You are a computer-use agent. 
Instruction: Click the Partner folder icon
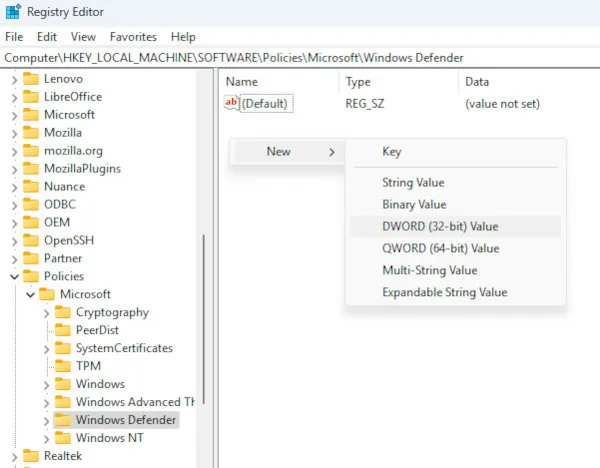[31, 258]
